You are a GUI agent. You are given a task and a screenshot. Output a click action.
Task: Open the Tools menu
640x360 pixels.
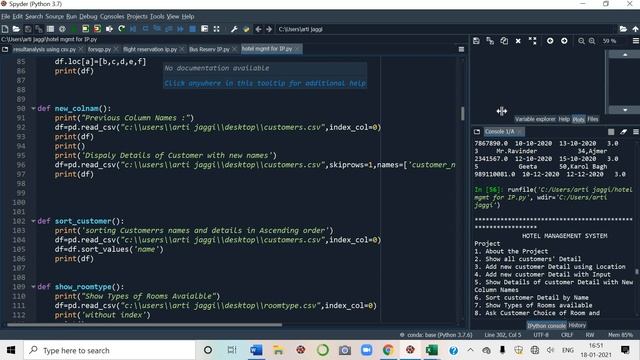(157, 16)
